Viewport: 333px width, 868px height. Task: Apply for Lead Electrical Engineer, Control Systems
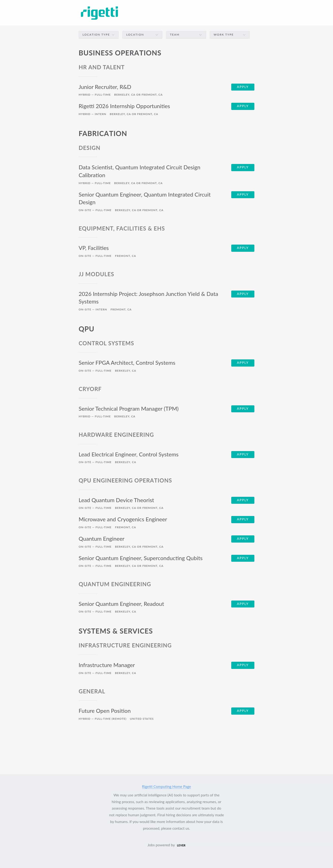click(x=242, y=454)
